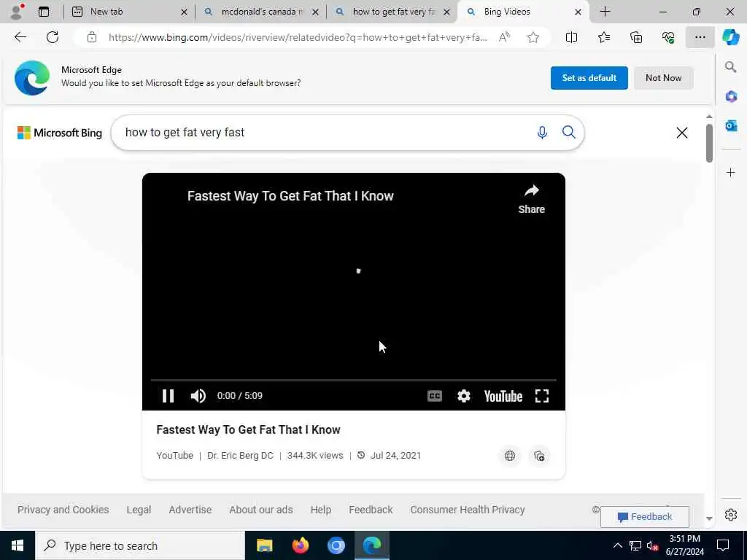Image resolution: width=747 pixels, height=560 pixels.
Task: Click the page vertical scrollbar thumb
Action: 709,143
